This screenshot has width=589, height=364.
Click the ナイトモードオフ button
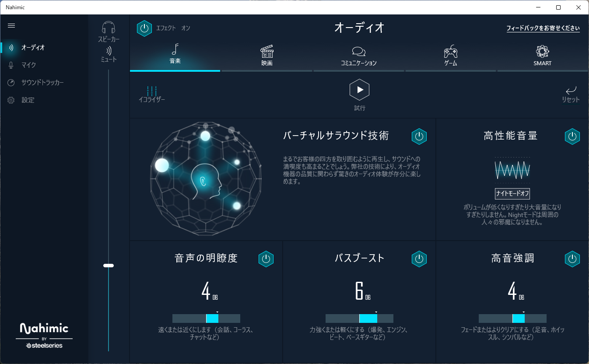512,193
